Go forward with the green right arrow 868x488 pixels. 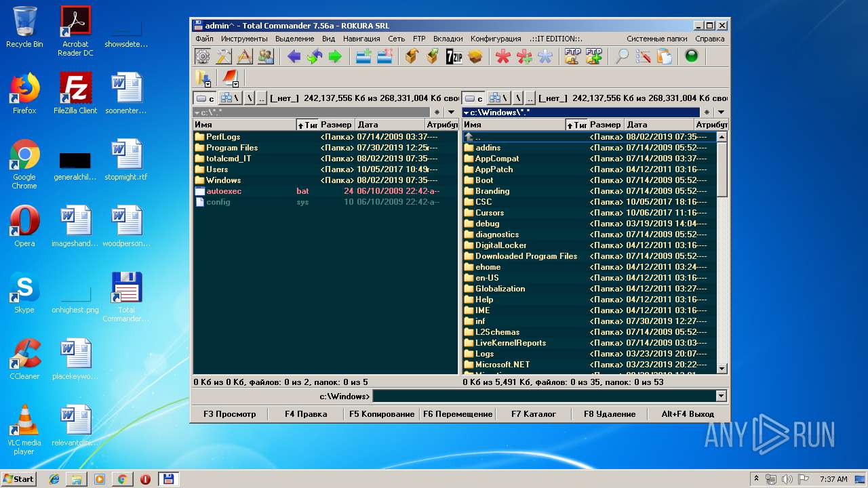click(x=335, y=56)
